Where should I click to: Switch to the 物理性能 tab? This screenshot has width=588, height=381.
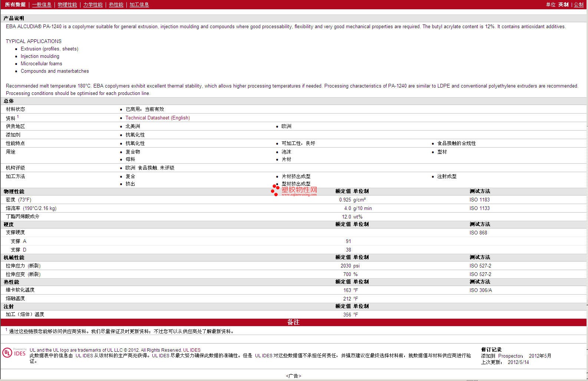pos(67,4)
